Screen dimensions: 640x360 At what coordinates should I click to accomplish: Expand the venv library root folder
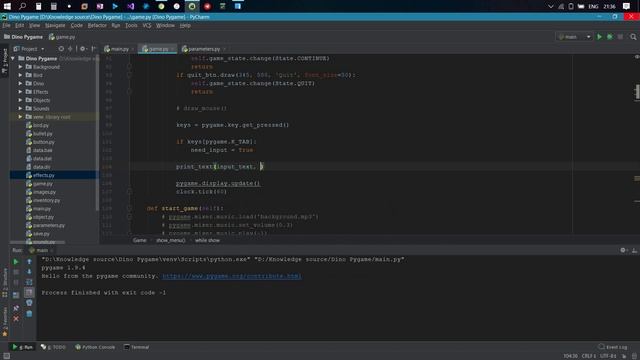(x=20, y=117)
